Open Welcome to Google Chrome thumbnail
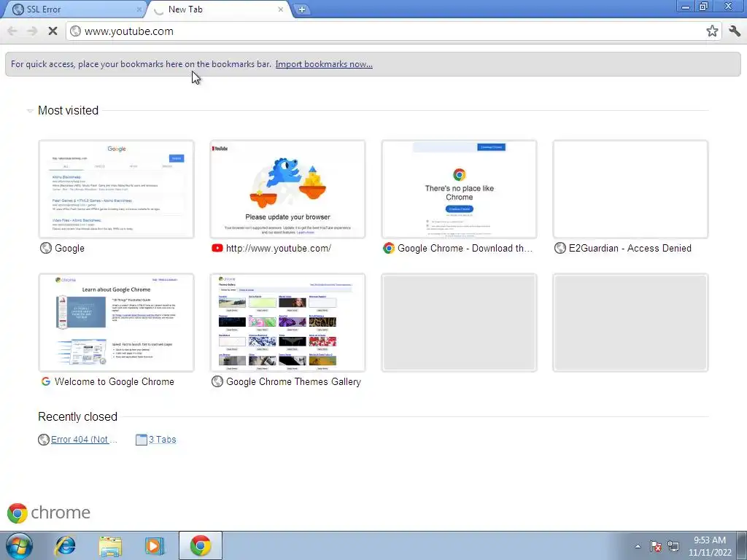The width and height of the screenshot is (747, 560). pyautogui.click(x=116, y=322)
